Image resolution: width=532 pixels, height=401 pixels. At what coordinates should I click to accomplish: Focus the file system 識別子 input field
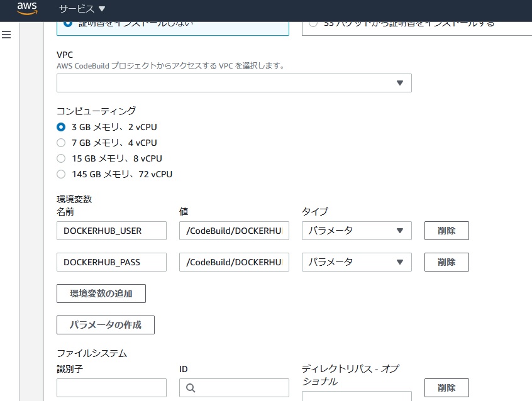112,388
